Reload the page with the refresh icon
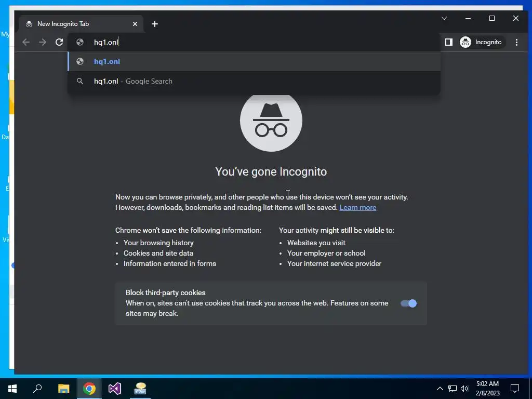Image resolution: width=532 pixels, height=399 pixels. point(59,42)
